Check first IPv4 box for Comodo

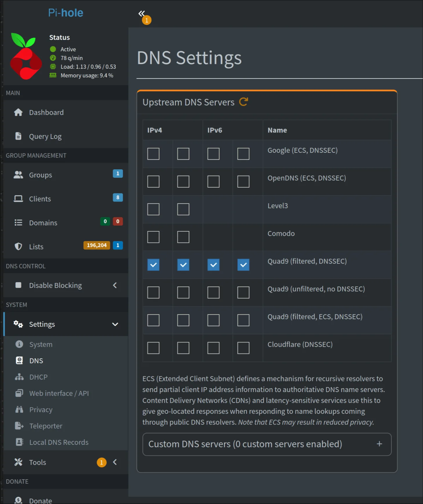(x=153, y=237)
